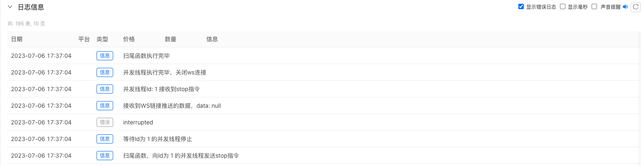644x166 pixels.
Task: Enable the 声音提醒 checkbox
Action: pyautogui.click(x=594, y=7)
